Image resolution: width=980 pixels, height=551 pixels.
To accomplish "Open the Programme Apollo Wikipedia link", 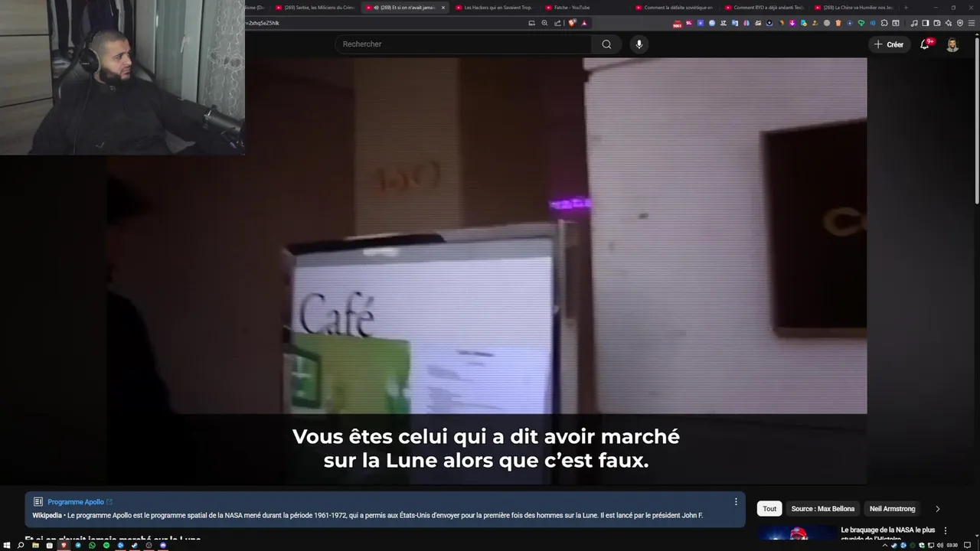I will pyautogui.click(x=80, y=502).
